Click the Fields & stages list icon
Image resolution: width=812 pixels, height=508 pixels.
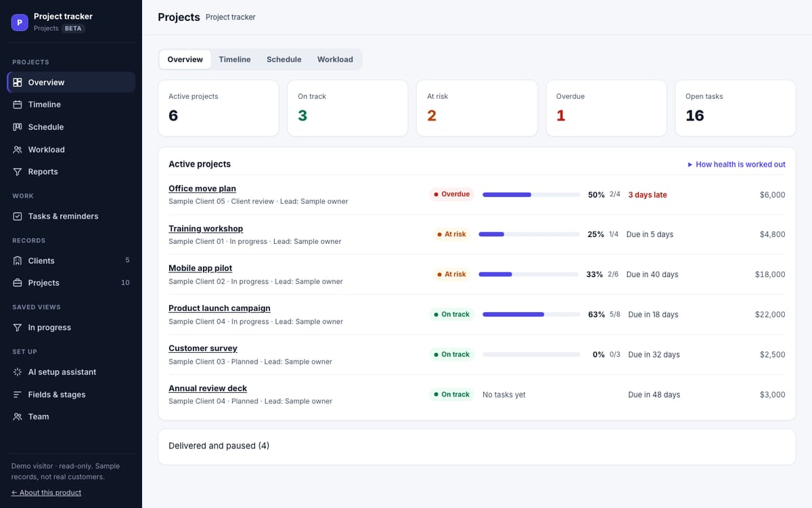(x=18, y=395)
